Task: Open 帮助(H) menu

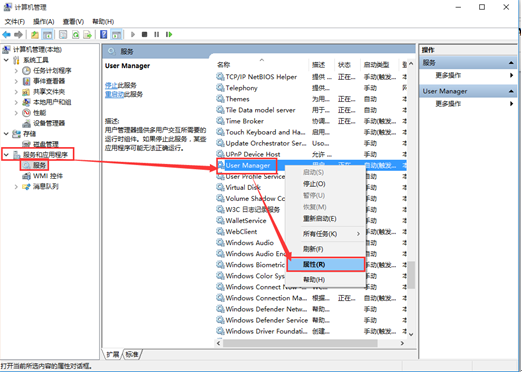Action: point(103,22)
